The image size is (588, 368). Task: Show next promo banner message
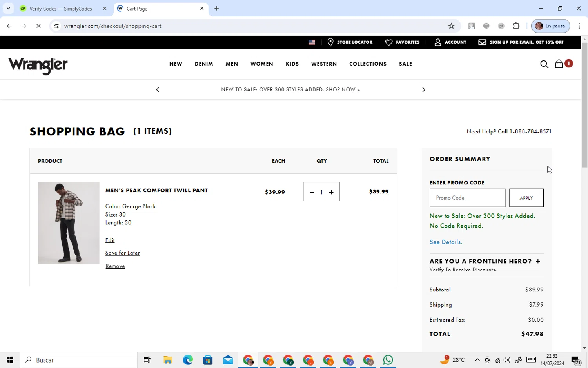(423, 90)
